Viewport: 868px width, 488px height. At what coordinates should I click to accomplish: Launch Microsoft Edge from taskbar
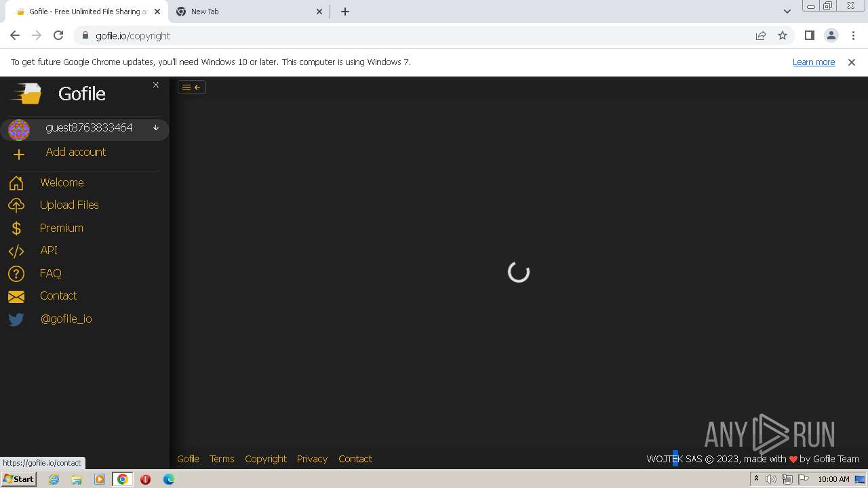coord(168,479)
